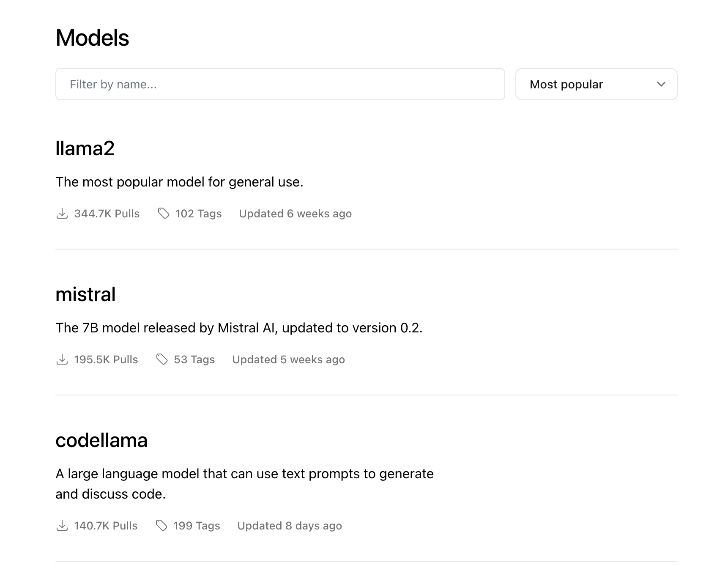Click the llama2 description about general use
728x565 pixels.
click(179, 182)
